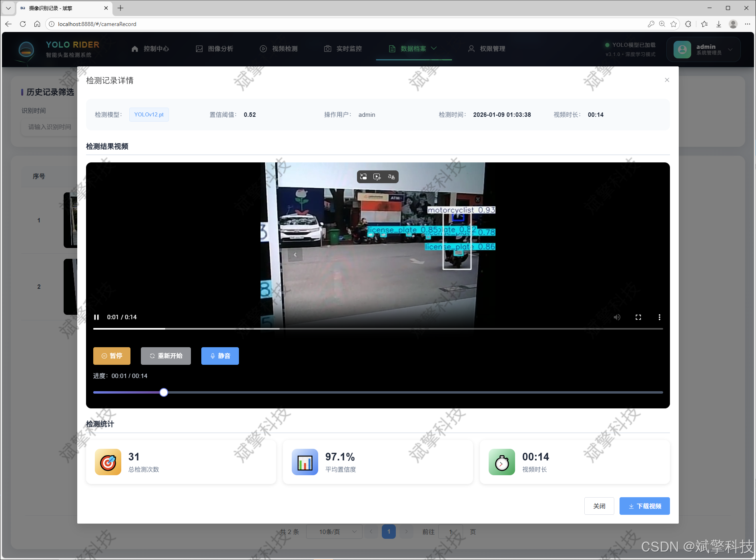Click the video enhance icon on overlay toolbar

tap(377, 177)
